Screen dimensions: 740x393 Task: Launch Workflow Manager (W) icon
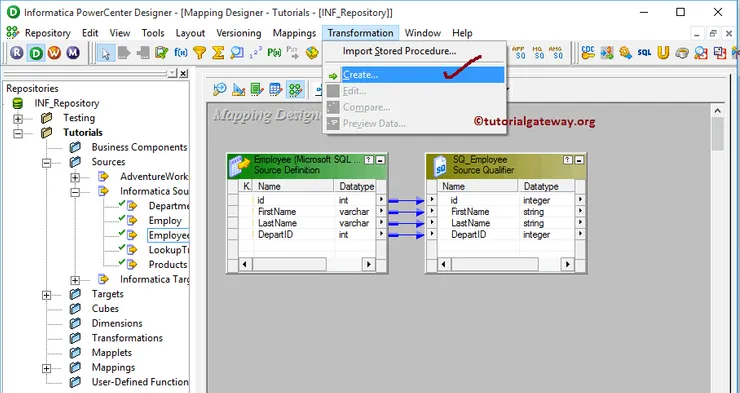pos(54,53)
